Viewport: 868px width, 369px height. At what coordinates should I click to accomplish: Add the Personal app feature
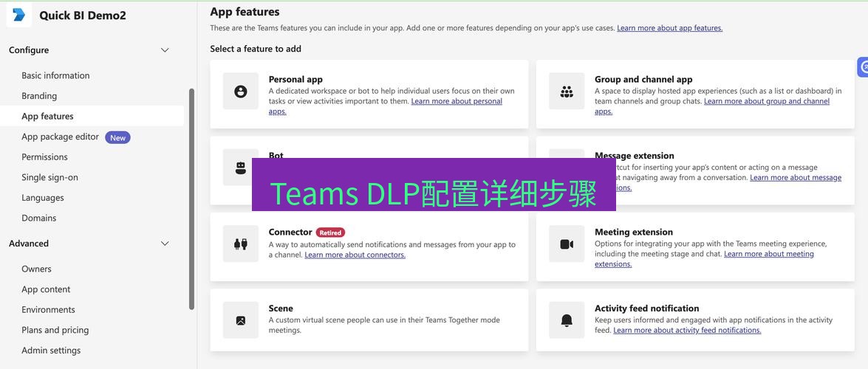click(x=369, y=94)
